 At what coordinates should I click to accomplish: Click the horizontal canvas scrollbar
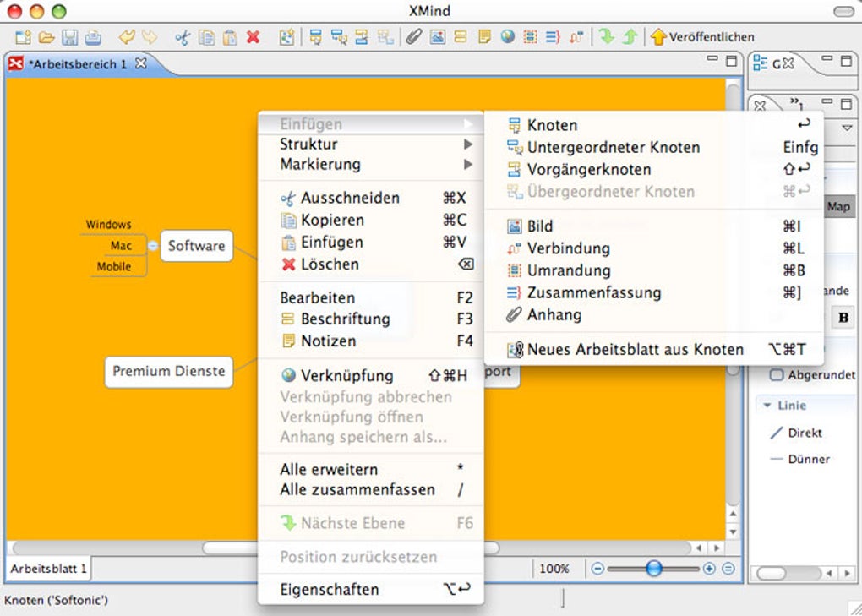coord(352,548)
